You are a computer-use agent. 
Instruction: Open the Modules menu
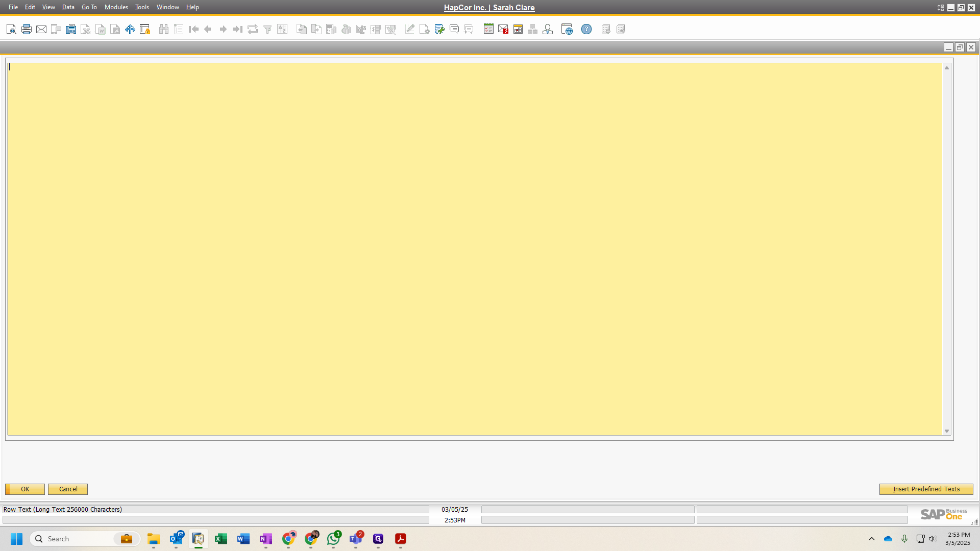[116, 7]
